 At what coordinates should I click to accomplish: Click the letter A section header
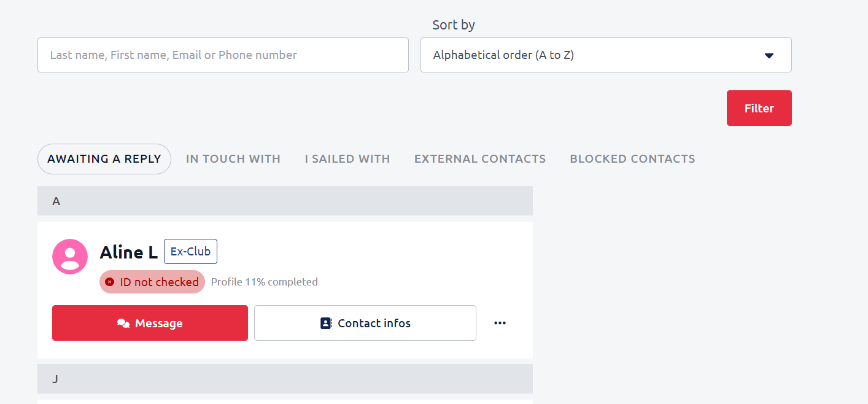(285, 201)
